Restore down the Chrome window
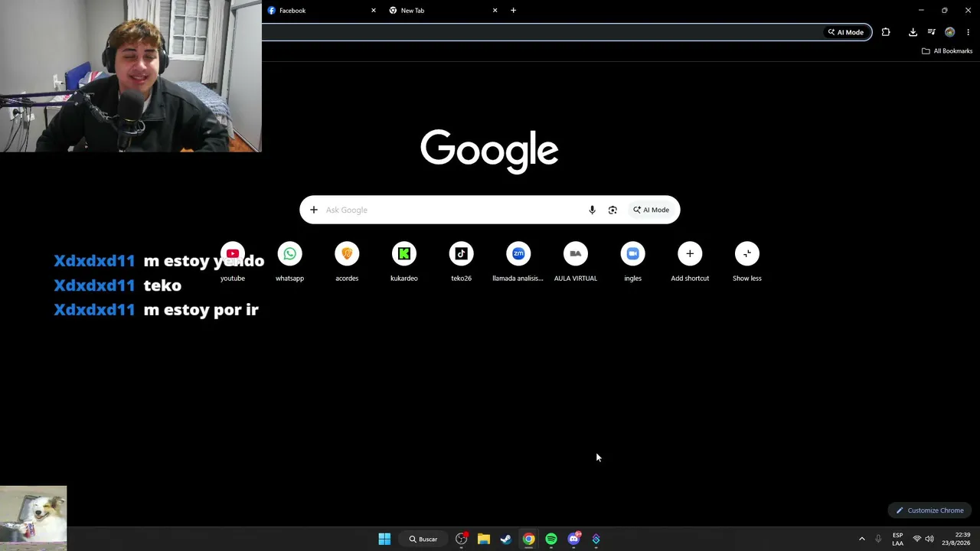The height and width of the screenshot is (551, 980). (x=945, y=11)
